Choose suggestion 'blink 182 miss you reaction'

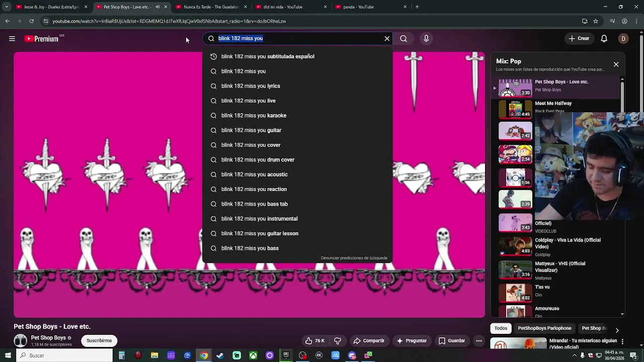click(x=297, y=189)
